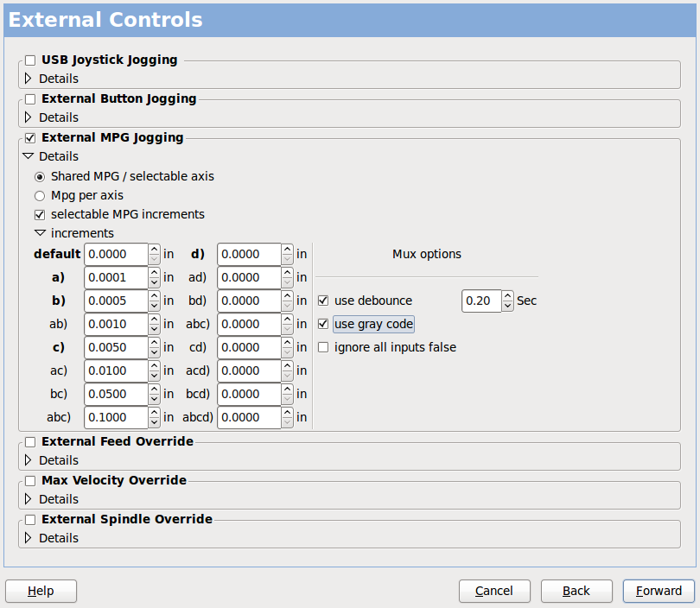This screenshot has width=700, height=608.
Task: Increment the d) increment field spinner
Action: [286, 250]
